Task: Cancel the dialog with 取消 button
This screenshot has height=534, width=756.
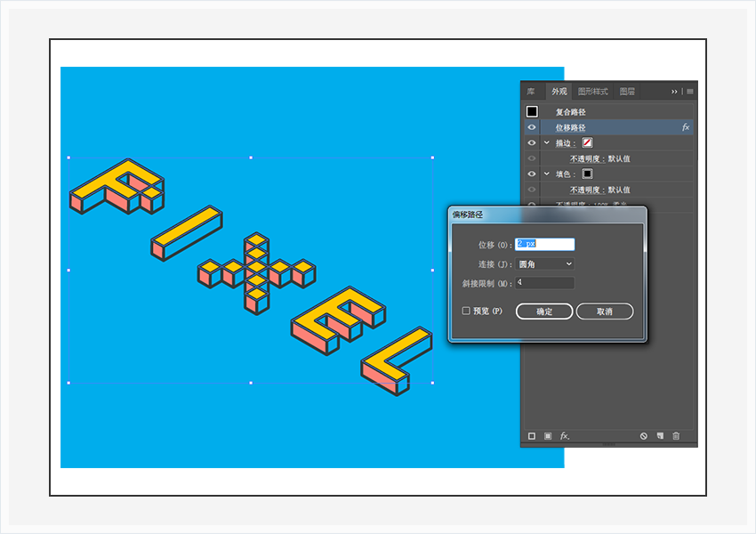Action: tap(605, 311)
